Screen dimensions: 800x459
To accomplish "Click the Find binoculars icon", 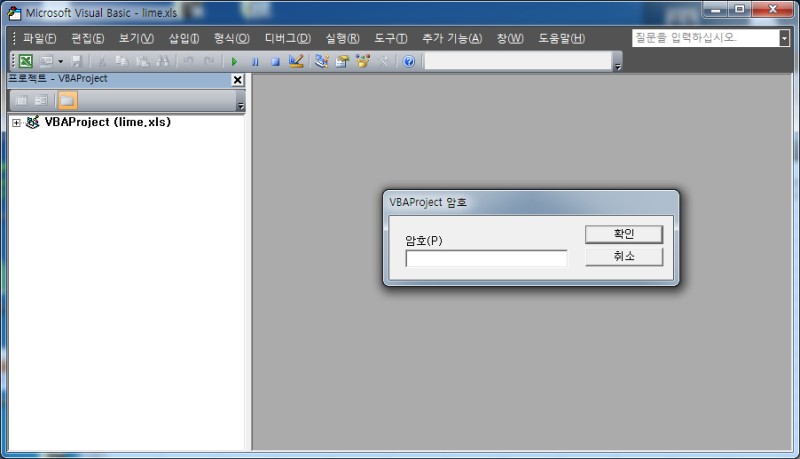I will point(163,61).
